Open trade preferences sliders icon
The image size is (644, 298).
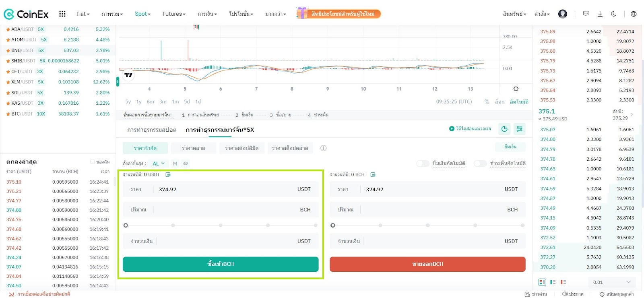coord(520,129)
